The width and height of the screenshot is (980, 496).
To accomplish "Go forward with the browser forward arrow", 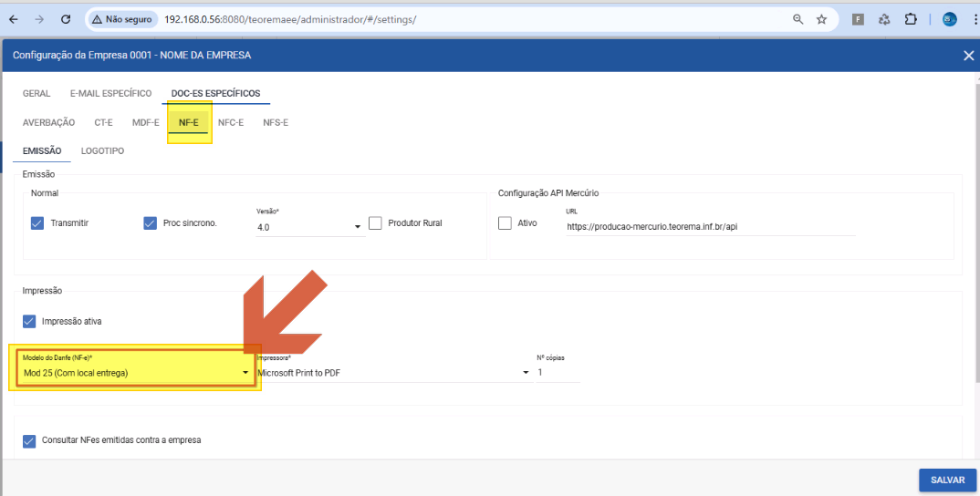I will click(39, 19).
